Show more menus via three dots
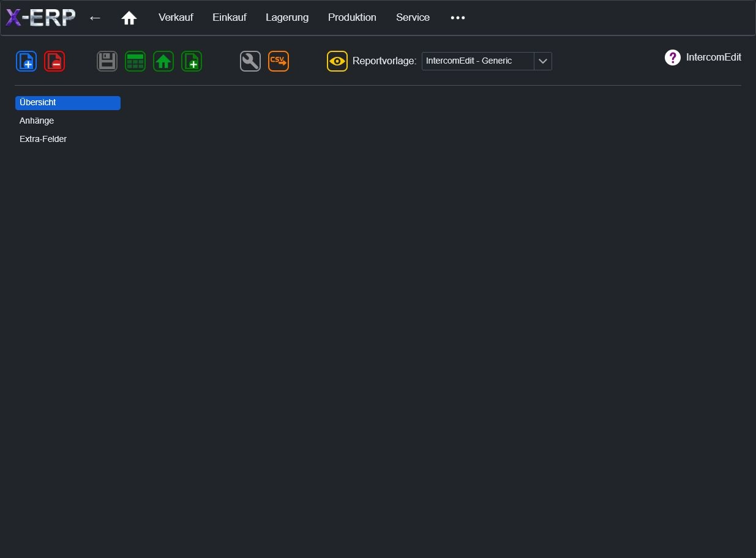Image resolution: width=756 pixels, height=558 pixels. click(458, 18)
